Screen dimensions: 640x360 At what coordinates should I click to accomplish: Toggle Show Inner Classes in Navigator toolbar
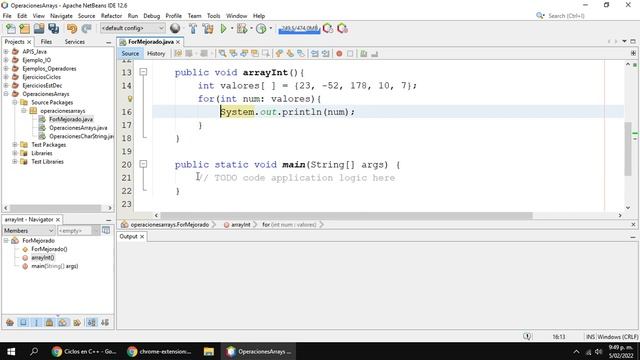pyautogui.click(x=62, y=322)
